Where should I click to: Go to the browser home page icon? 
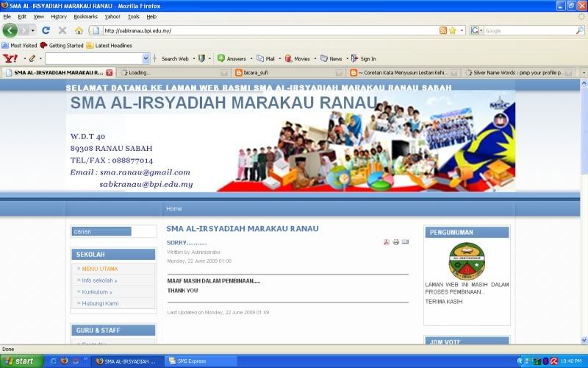pos(79,30)
